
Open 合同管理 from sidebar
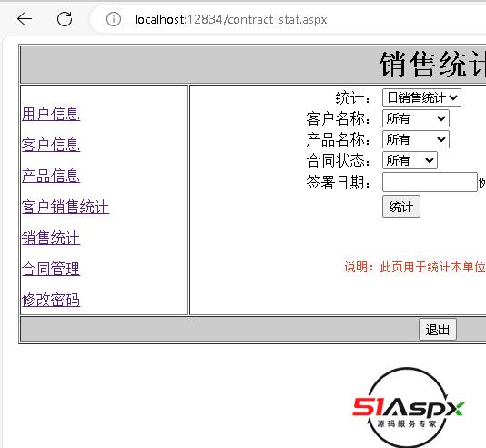(51, 269)
